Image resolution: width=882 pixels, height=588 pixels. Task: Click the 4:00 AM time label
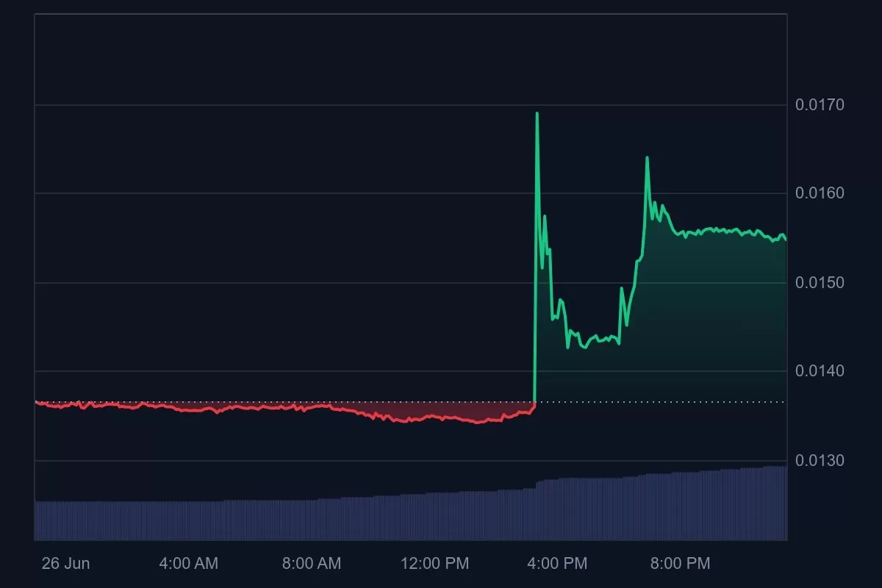[x=188, y=564]
